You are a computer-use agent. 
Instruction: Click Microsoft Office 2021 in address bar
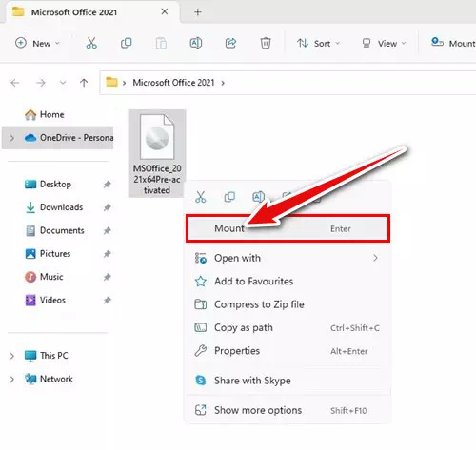point(173,83)
